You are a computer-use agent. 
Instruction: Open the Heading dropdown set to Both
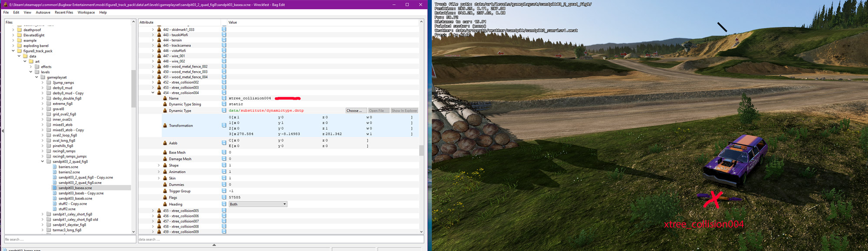coord(258,204)
